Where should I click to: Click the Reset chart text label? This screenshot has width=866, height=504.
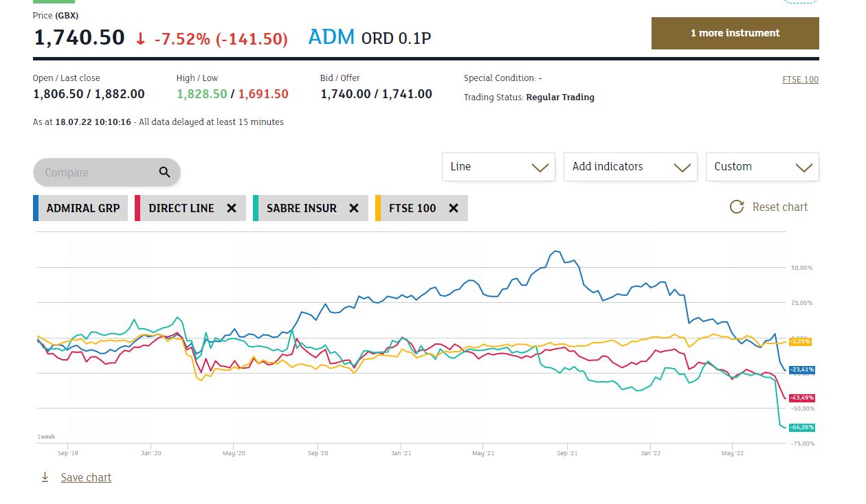tap(780, 207)
